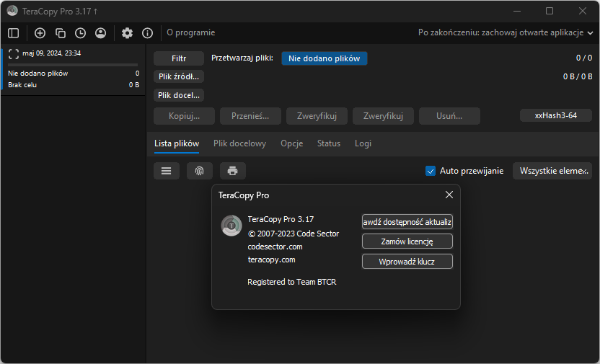Maximize the TeraCopy window
Image resolution: width=600 pixels, height=364 pixels.
click(550, 11)
